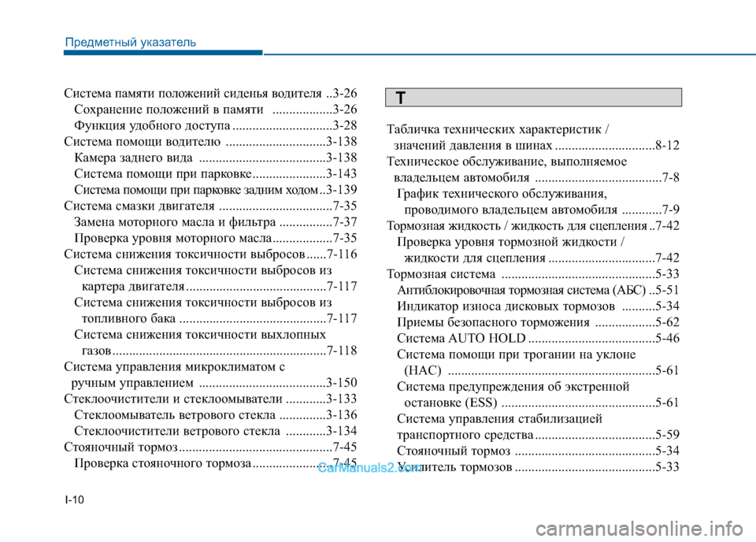Image resolution: width=756 pixels, height=542 pixels.
Task: Select 'Стеклоочистители и стеклоомыватели' entry
Action: click(x=210, y=399)
